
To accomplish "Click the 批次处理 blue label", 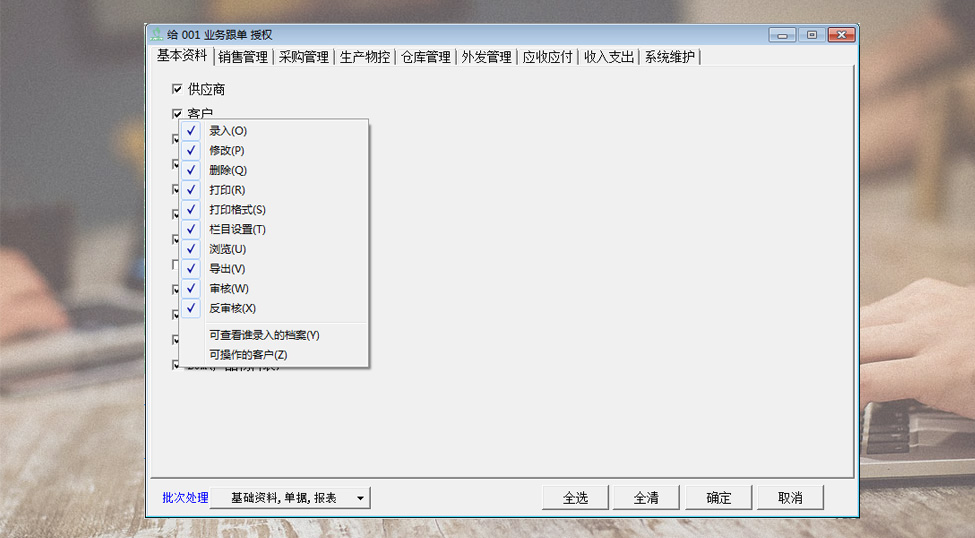I will pyautogui.click(x=185, y=498).
